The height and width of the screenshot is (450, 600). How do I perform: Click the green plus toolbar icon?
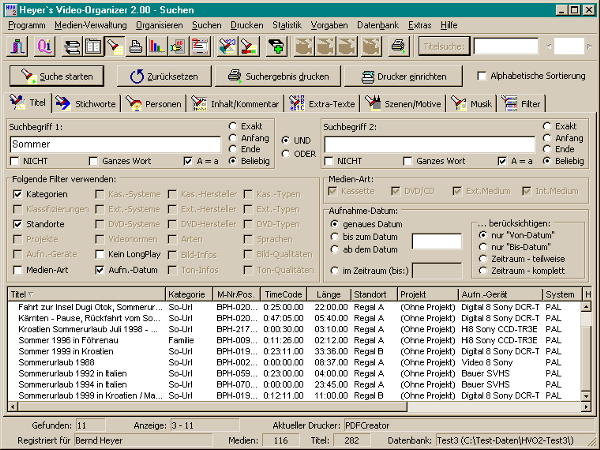276,46
